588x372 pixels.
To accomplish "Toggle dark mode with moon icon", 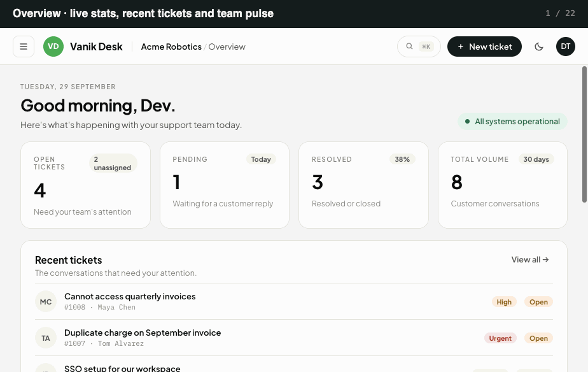I will [539, 46].
